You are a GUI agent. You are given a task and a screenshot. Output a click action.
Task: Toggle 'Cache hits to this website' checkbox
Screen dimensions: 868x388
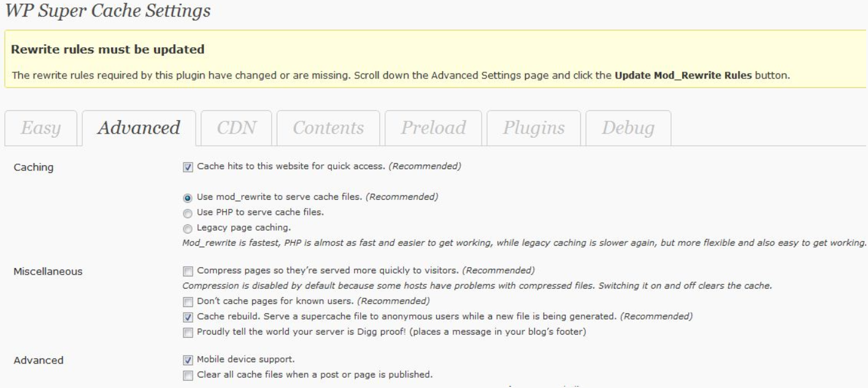188,167
